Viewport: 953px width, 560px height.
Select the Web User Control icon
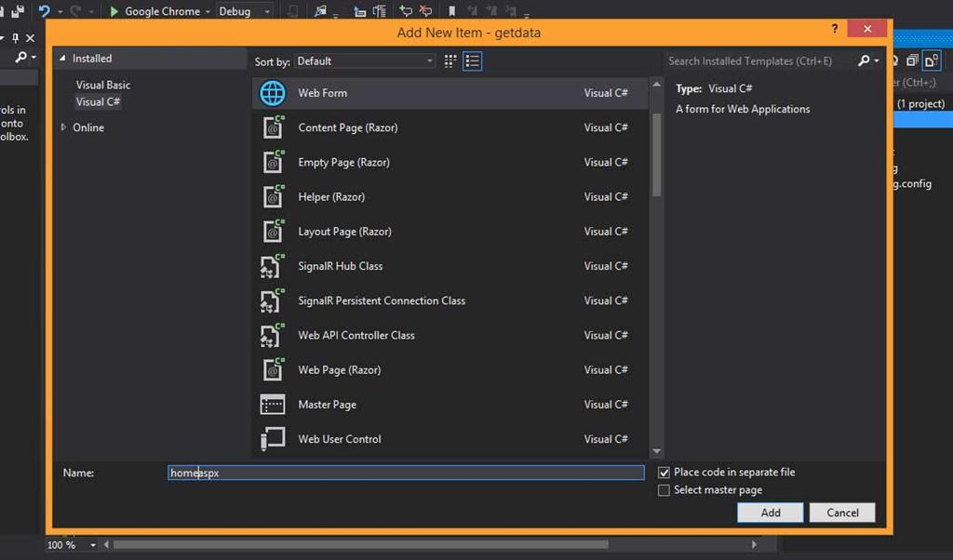pos(273,439)
